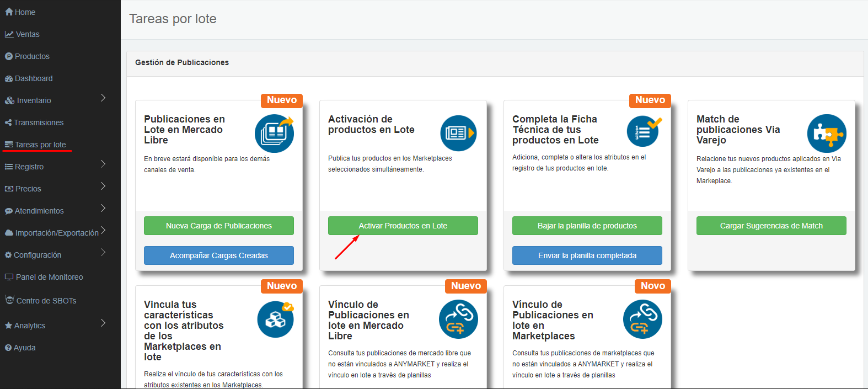Click the Activación de productos en Lote title

371,124
